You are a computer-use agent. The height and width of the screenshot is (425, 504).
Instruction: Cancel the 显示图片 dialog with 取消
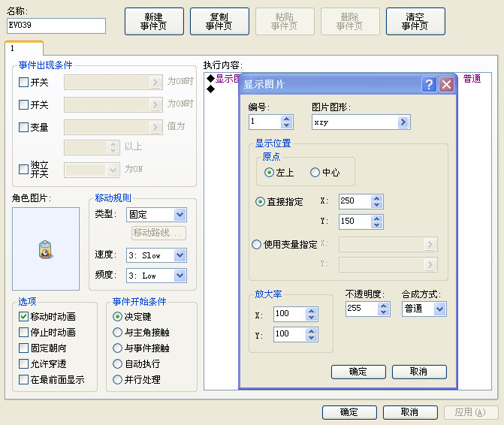(419, 372)
